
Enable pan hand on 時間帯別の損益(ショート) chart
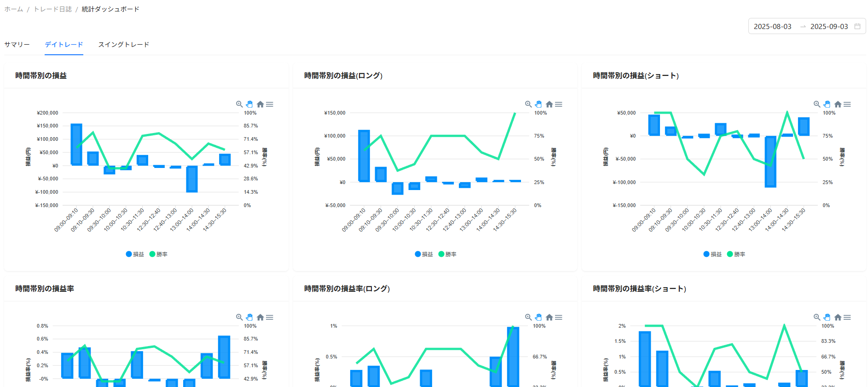[x=827, y=104]
